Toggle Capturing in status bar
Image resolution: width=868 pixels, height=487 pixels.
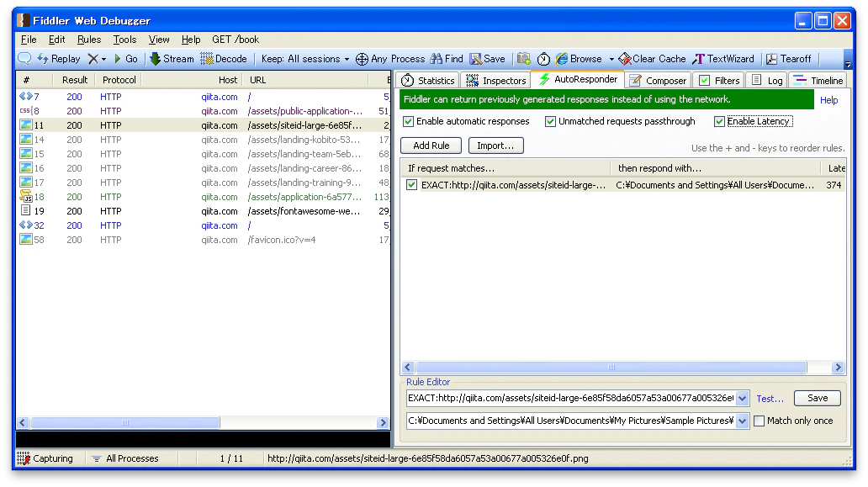(x=45, y=458)
